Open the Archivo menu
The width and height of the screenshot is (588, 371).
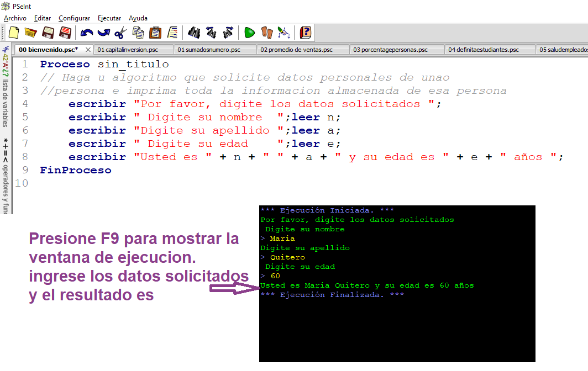15,18
